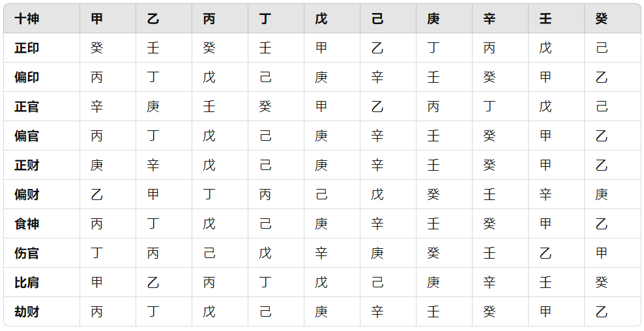Click 正官 row cell under 丙 column
The width and height of the screenshot is (644, 331).
[209, 107]
